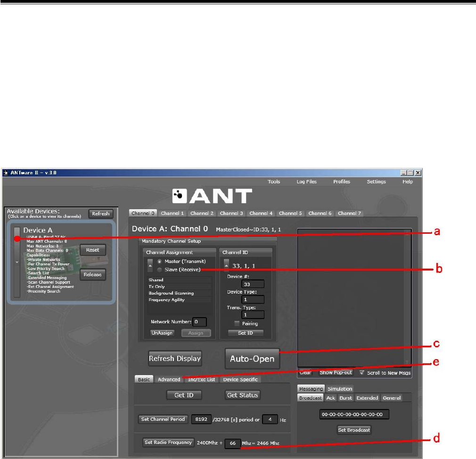Viewport: 476px width, 459px height.
Task: Select the Extended message tab
Action: pos(367,398)
